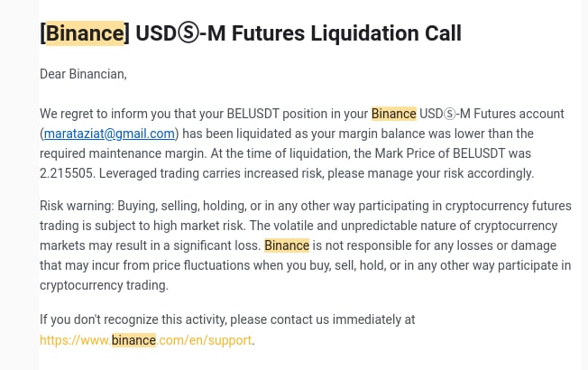Image resolution: width=588 pixels, height=370 pixels.
Task: Click 'cryptocurrency trading.' ending the risk warning
Action: click(104, 285)
